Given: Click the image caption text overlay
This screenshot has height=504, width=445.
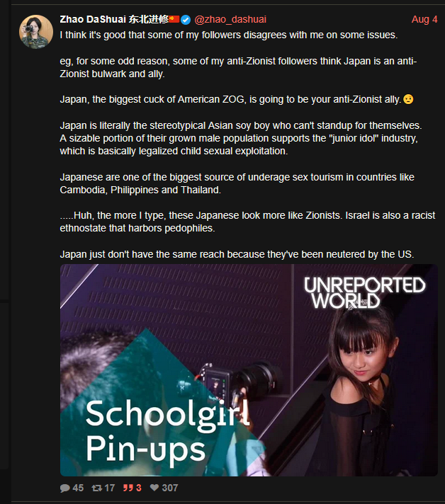Looking at the screenshot, I should point(167,432).
